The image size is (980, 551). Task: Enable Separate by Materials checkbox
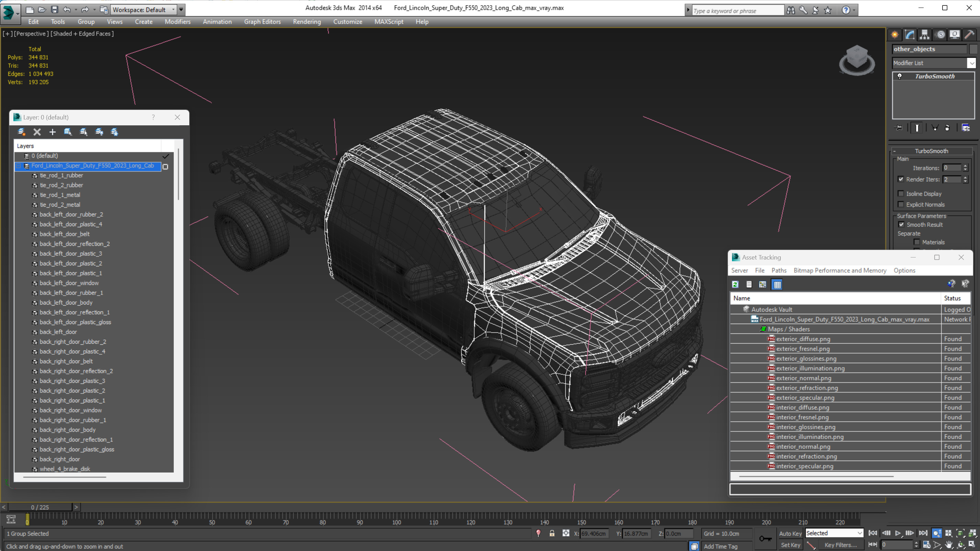coord(917,242)
